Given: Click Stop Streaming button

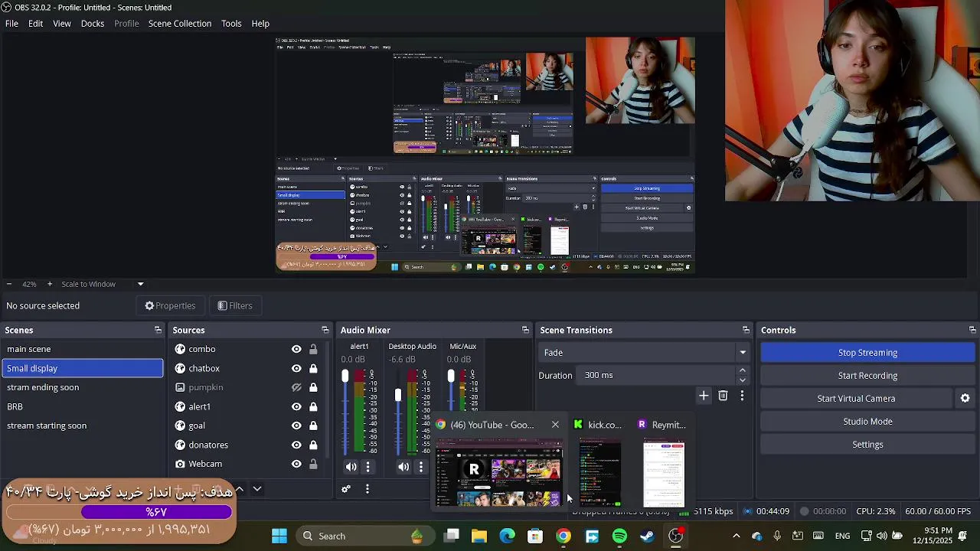Looking at the screenshot, I should tap(867, 353).
